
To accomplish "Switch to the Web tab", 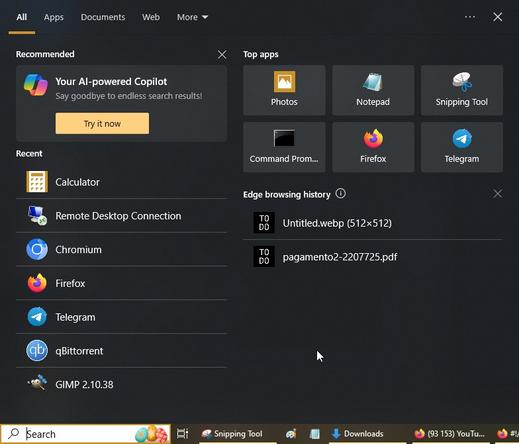I will (151, 17).
